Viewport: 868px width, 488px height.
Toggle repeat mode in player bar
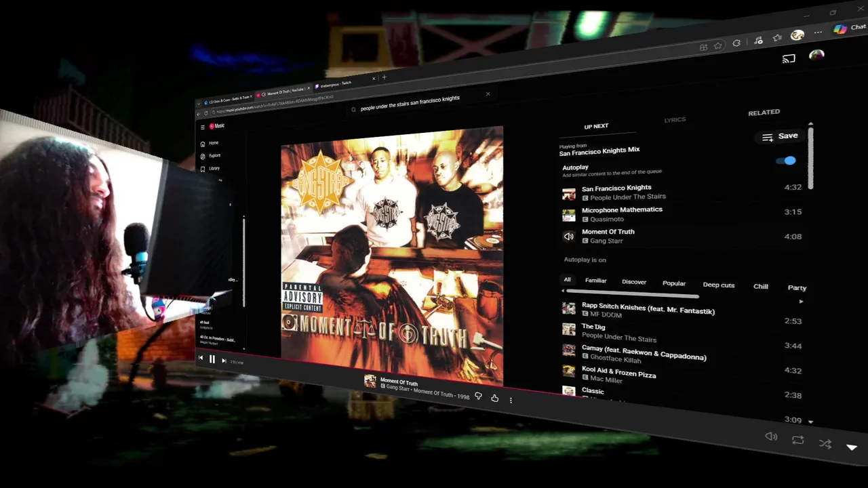(797, 440)
